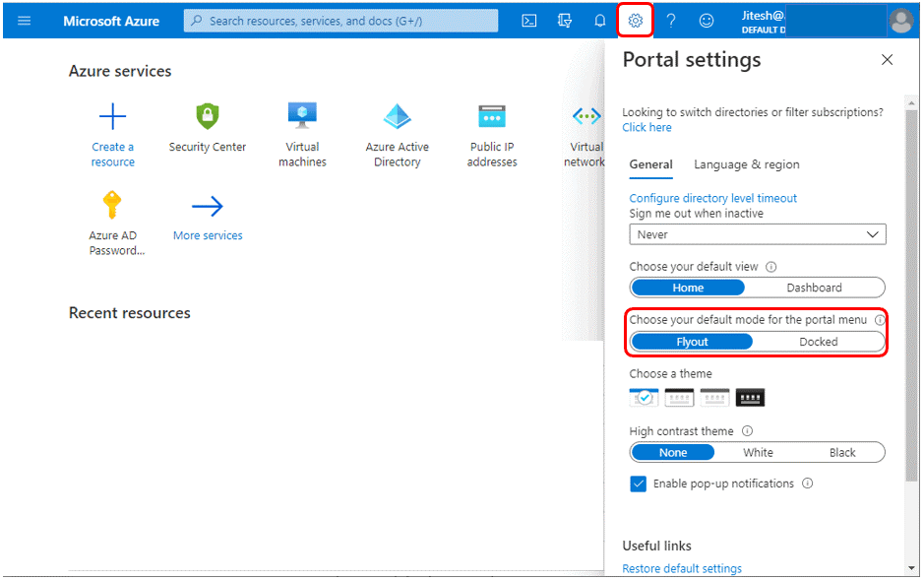Choose the third gray theme swatch

coord(714,398)
